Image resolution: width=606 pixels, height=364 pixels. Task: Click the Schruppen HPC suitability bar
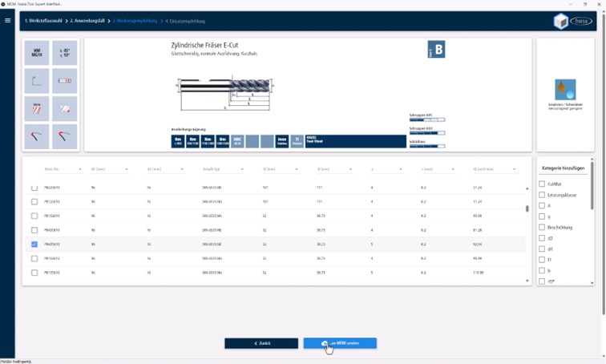[427, 119]
